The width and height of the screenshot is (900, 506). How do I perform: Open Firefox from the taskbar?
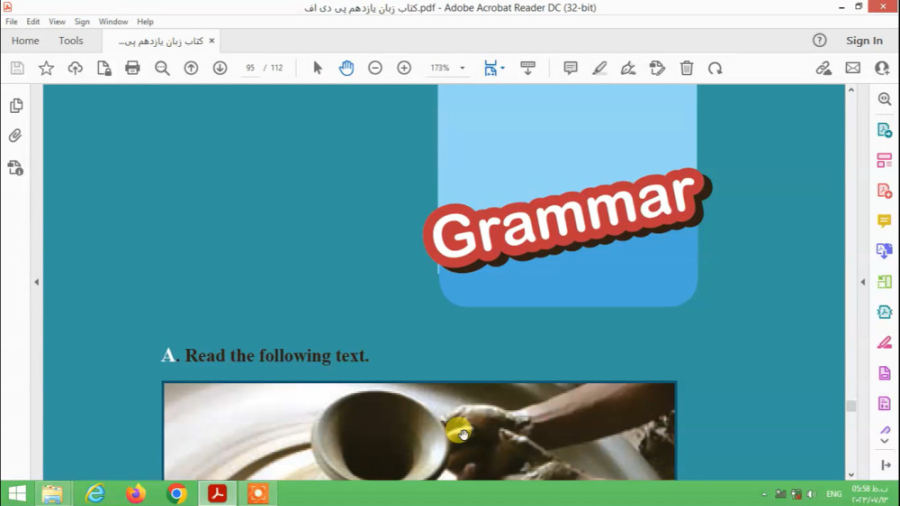[x=136, y=493]
